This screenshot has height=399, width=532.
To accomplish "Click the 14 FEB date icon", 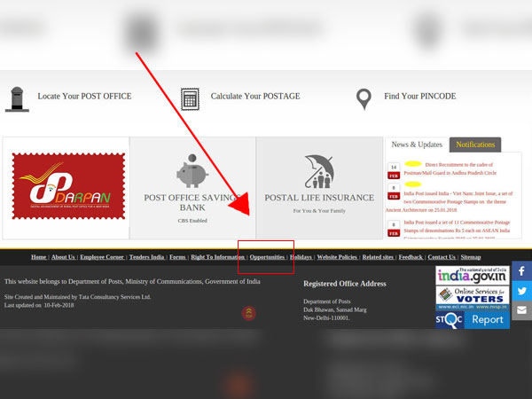I will [x=394, y=170].
